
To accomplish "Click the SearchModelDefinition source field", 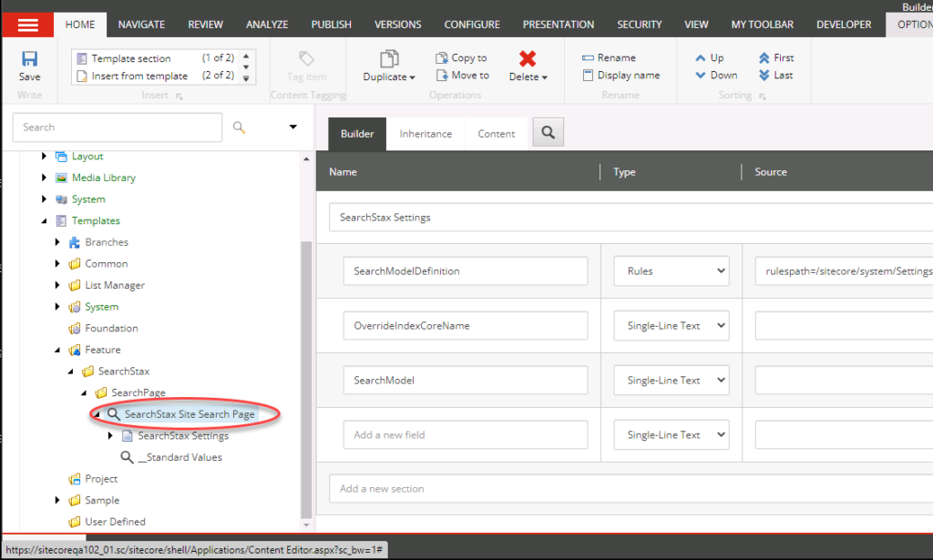I will tap(844, 271).
